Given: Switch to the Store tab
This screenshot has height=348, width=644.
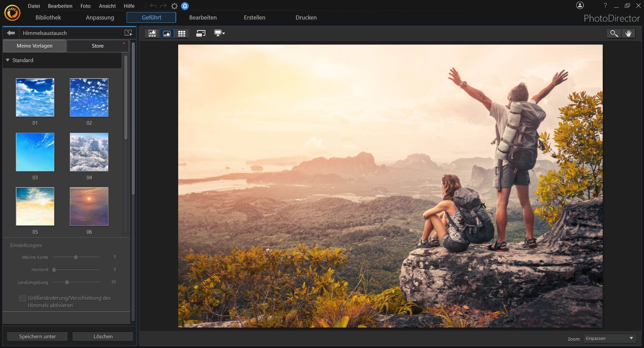Looking at the screenshot, I should (x=98, y=46).
